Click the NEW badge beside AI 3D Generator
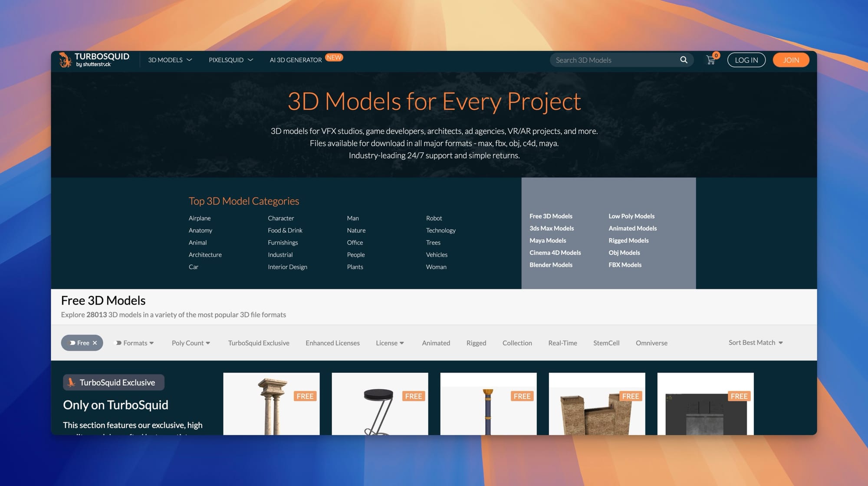The image size is (868, 486). (334, 57)
